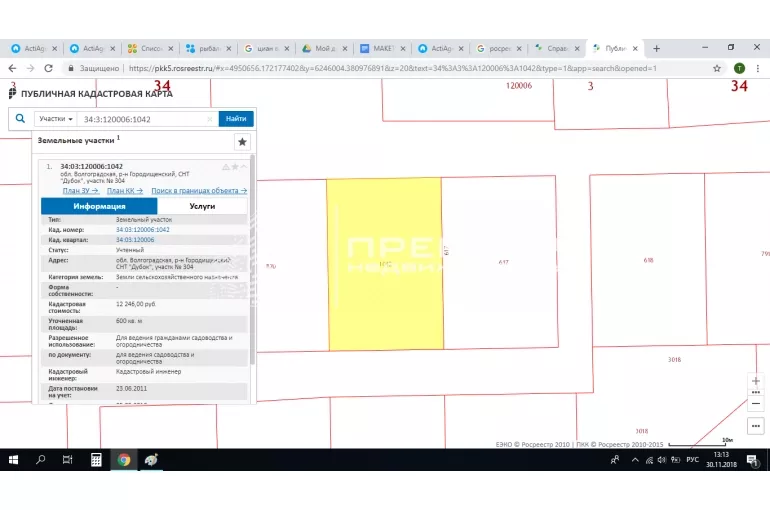Bookmark this page with the address bar star
The height and width of the screenshot is (510, 770).
point(717,68)
